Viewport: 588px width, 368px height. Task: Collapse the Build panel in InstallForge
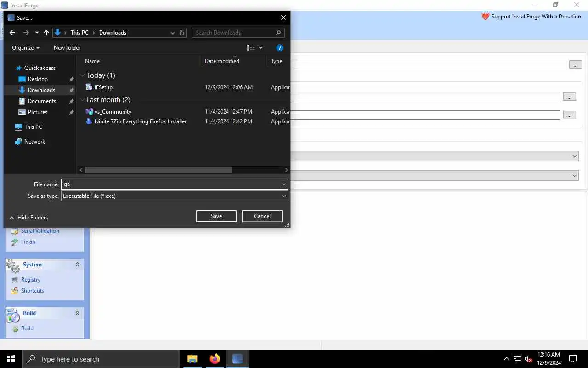coord(77,313)
